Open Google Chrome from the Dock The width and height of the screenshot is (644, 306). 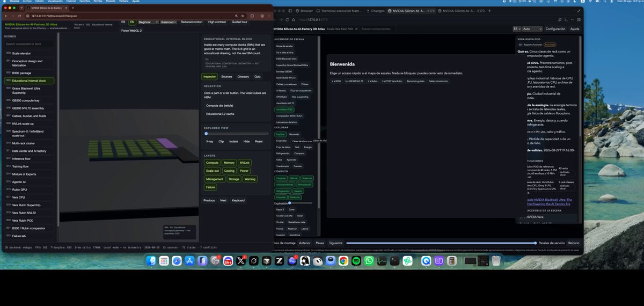click(343, 261)
